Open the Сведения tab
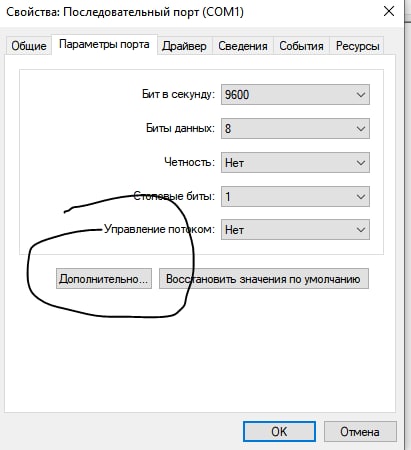 coord(243,46)
